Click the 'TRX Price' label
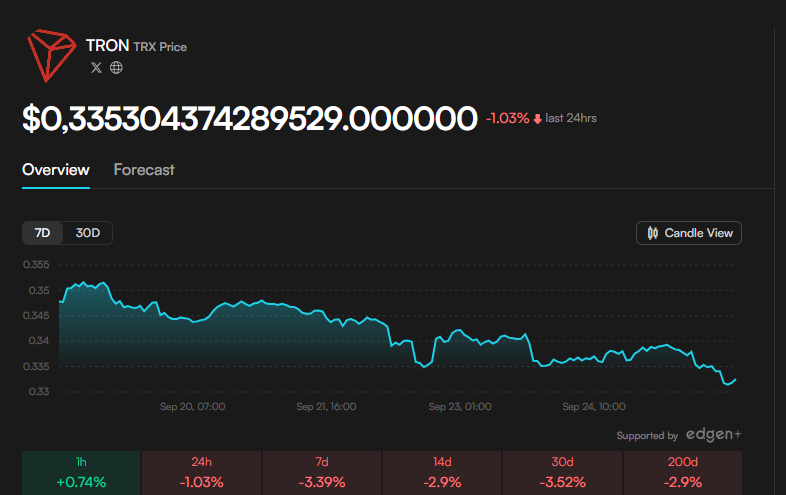786x495 pixels. pyautogui.click(x=160, y=47)
